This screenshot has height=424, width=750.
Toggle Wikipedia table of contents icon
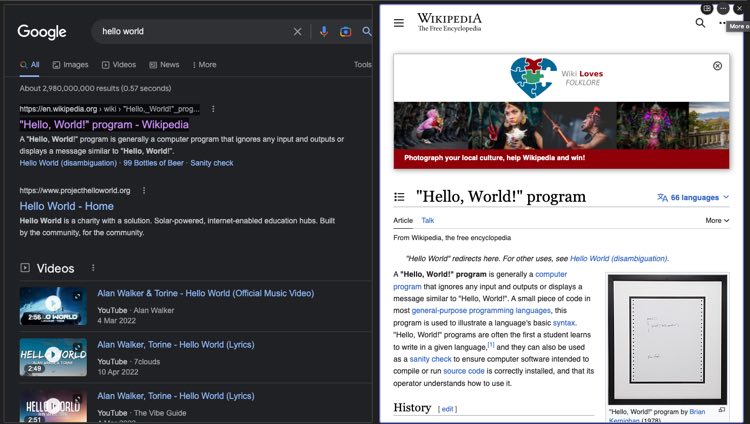click(x=399, y=197)
